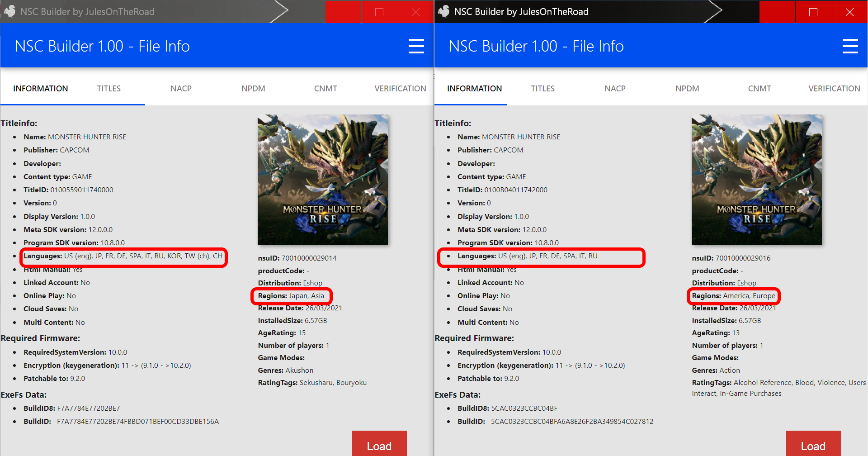Click BuildID8 5CAC0323CCBC04BF value
The height and width of the screenshot is (456, 868).
524,408
